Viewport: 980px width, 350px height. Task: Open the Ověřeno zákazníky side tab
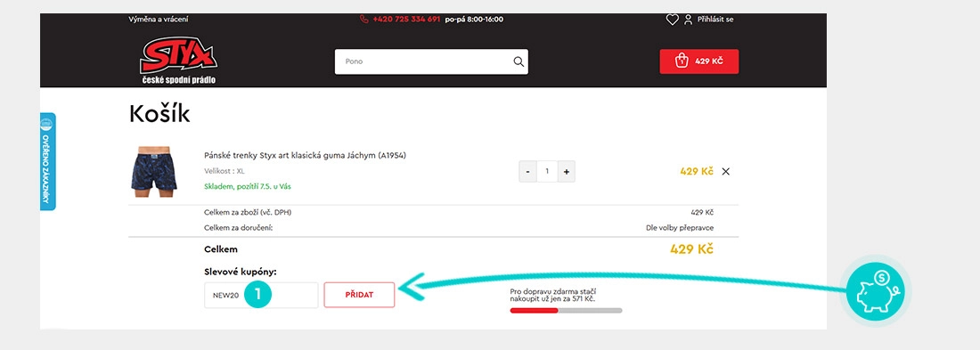[x=47, y=161]
